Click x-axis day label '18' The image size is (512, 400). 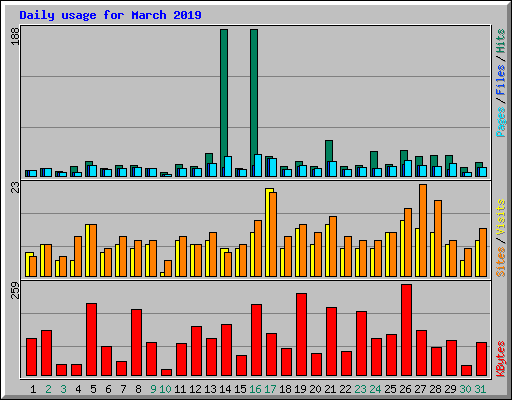(x=285, y=389)
